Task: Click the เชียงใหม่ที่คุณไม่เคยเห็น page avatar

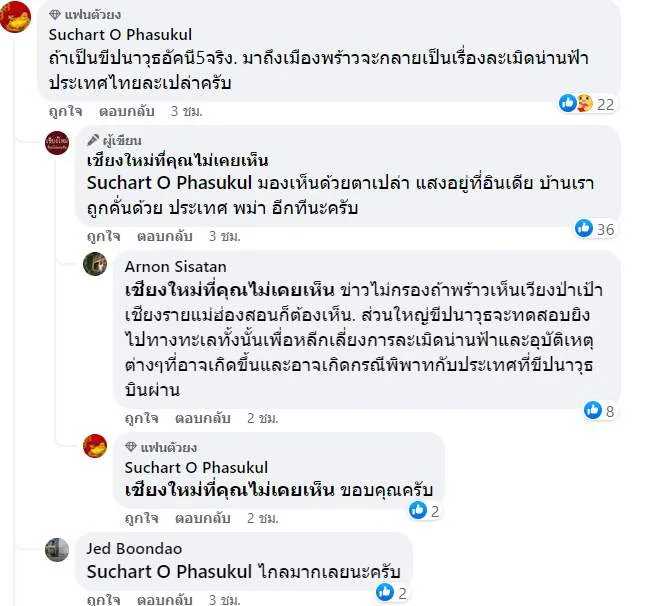Action: point(59,143)
